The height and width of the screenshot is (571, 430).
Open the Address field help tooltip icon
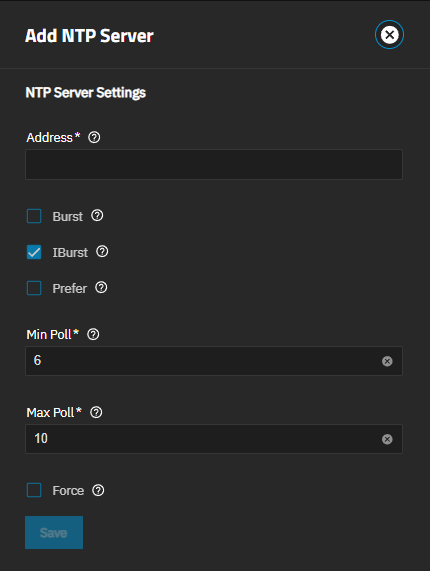pos(94,137)
